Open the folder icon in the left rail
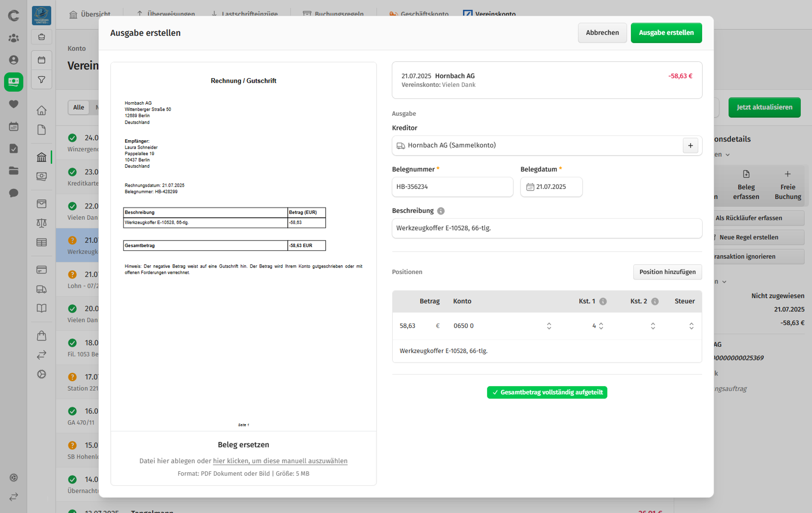Viewport: 812px width, 513px height. coord(14,171)
